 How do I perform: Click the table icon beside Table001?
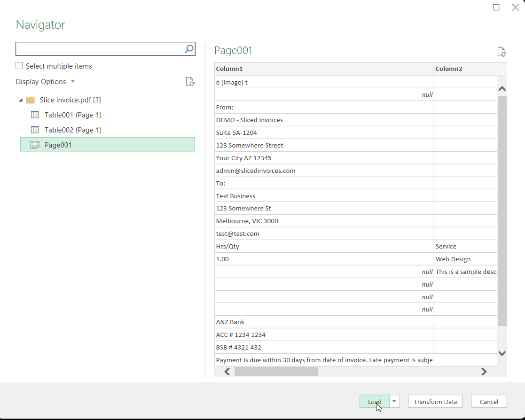tap(35, 115)
